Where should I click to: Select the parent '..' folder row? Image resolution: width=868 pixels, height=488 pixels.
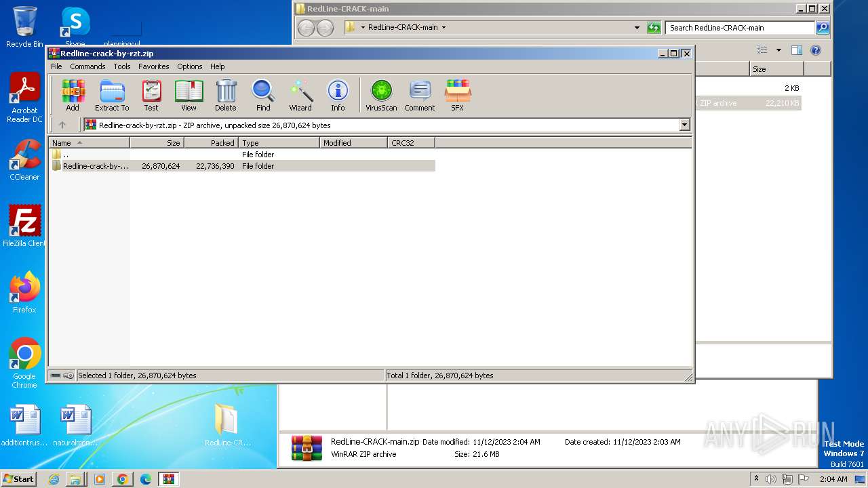[x=242, y=155]
